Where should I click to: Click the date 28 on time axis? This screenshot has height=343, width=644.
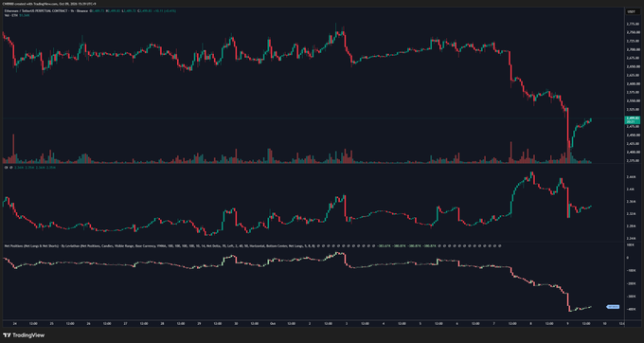tap(162, 324)
